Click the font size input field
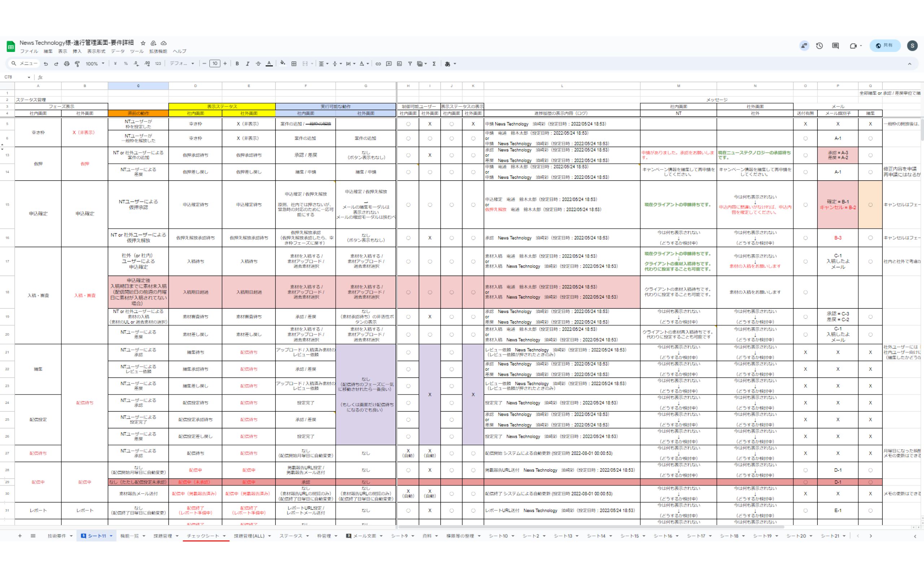924x577 pixels. click(x=215, y=64)
